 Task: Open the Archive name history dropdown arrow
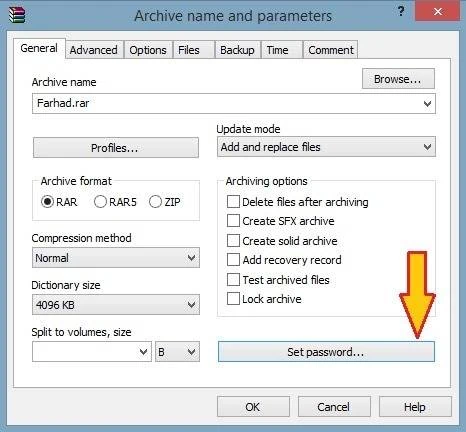tap(427, 104)
